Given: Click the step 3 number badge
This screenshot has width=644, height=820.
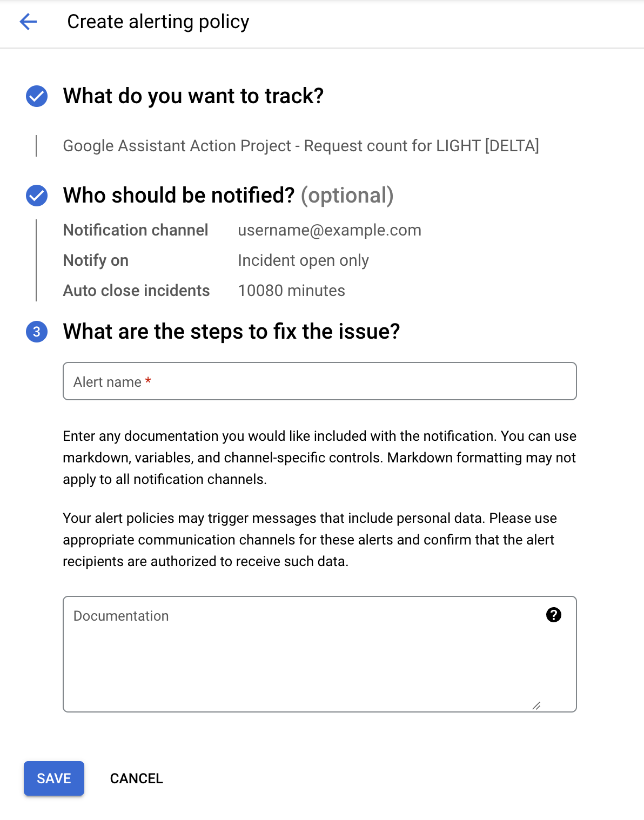Looking at the screenshot, I should (x=37, y=332).
